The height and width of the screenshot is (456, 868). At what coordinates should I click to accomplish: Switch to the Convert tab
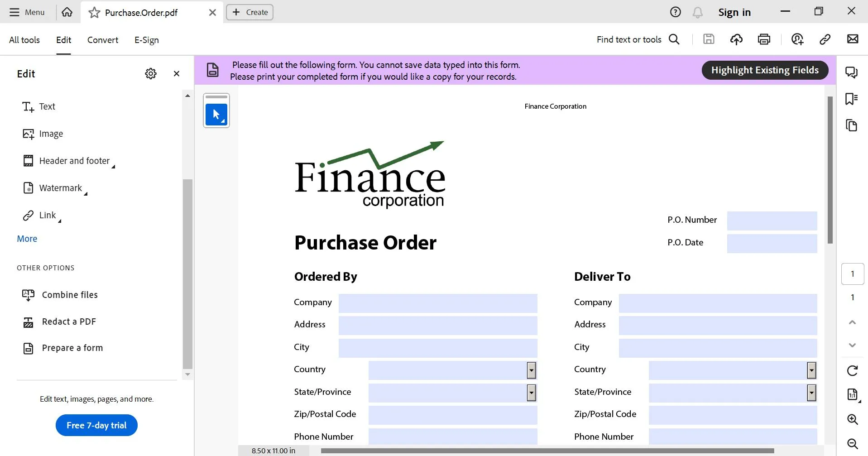coord(102,40)
